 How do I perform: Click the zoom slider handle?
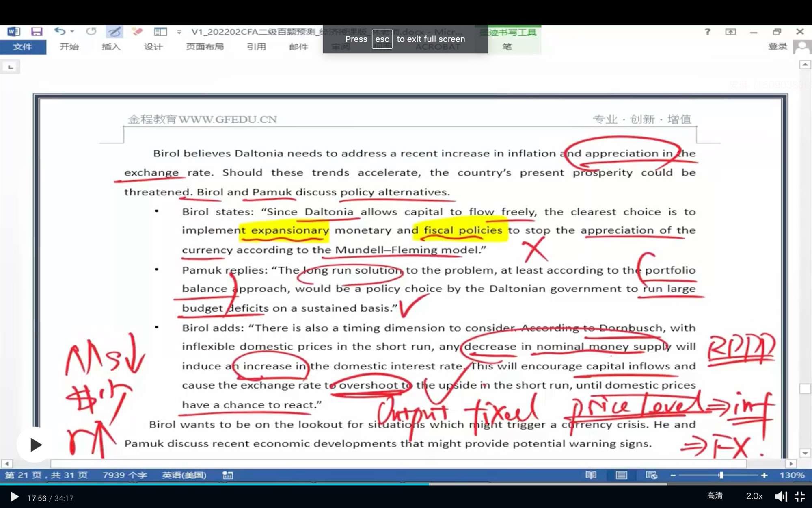pos(721,475)
